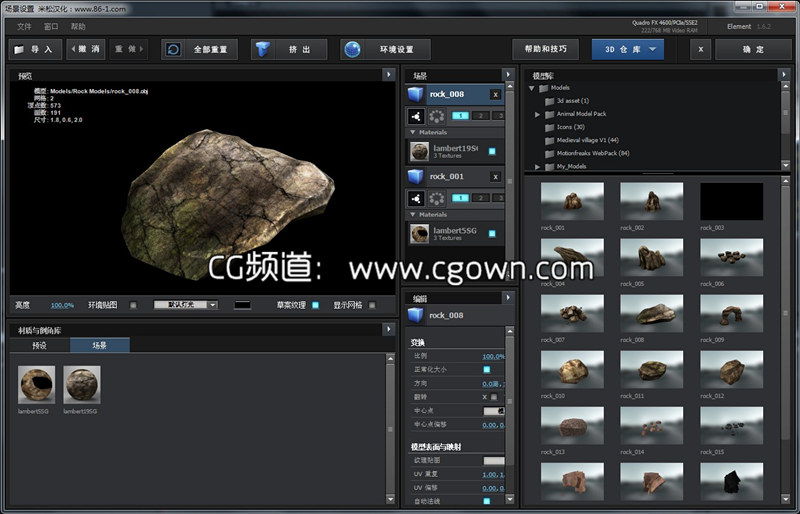Click the 全部重置 reset-all circular arrow icon
This screenshot has width=800, height=514.
coord(173,50)
